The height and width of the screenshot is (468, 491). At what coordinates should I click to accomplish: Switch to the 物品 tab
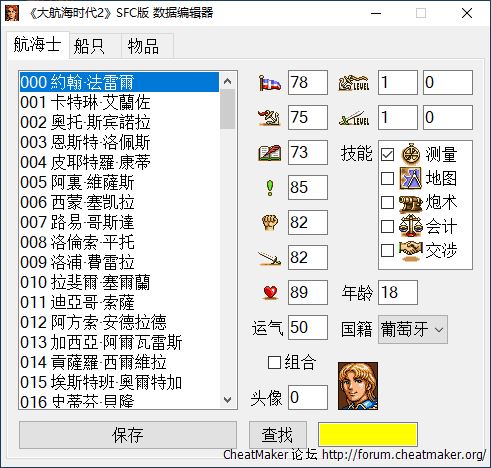tap(147, 46)
